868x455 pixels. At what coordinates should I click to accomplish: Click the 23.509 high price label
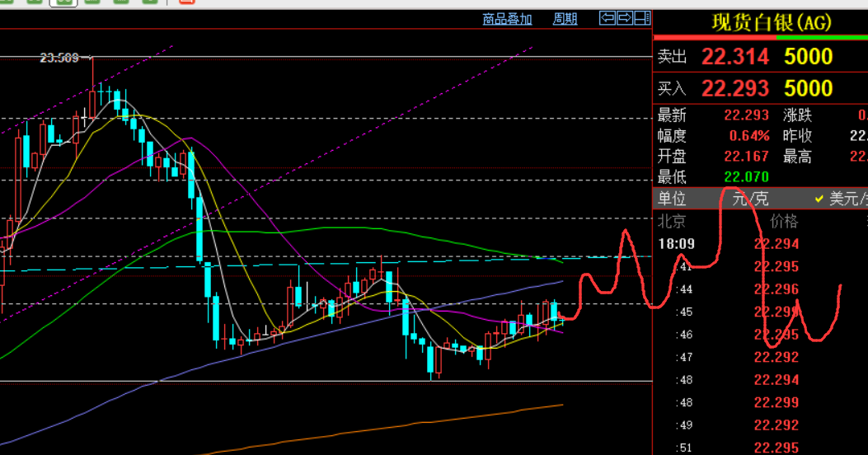(59, 58)
